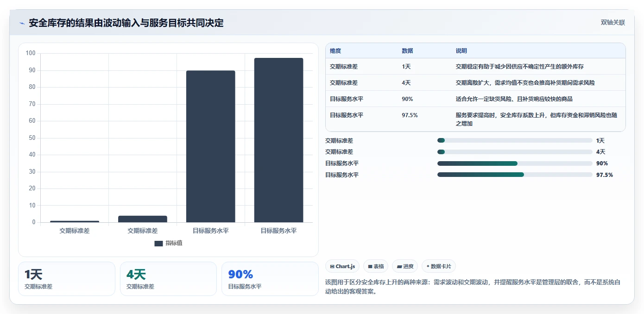Click the lightning icon beside the page title
This screenshot has width=644, height=314.
pyautogui.click(x=22, y=23)
